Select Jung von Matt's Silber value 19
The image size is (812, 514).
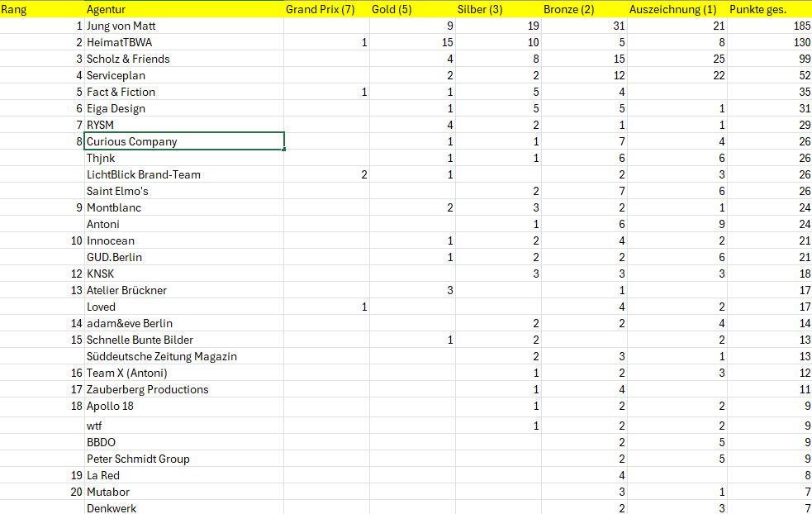(498, 26)
